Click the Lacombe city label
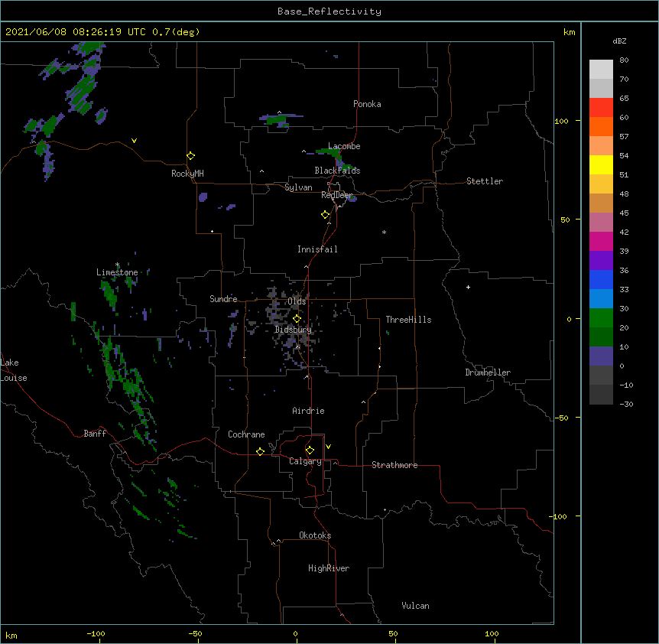The image size is (659, 644). pyautogui.click(x=344, y=146)
